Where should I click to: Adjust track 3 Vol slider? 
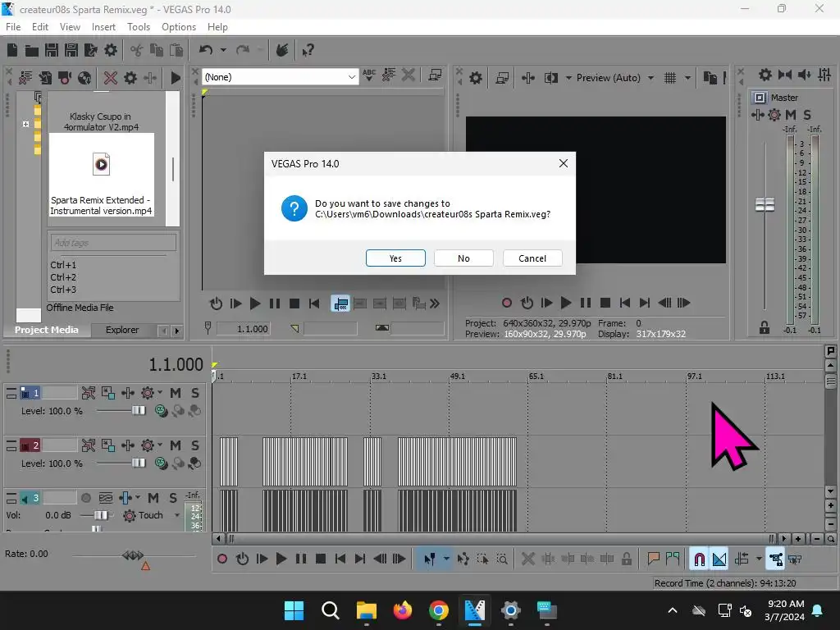tap(100, 515)
